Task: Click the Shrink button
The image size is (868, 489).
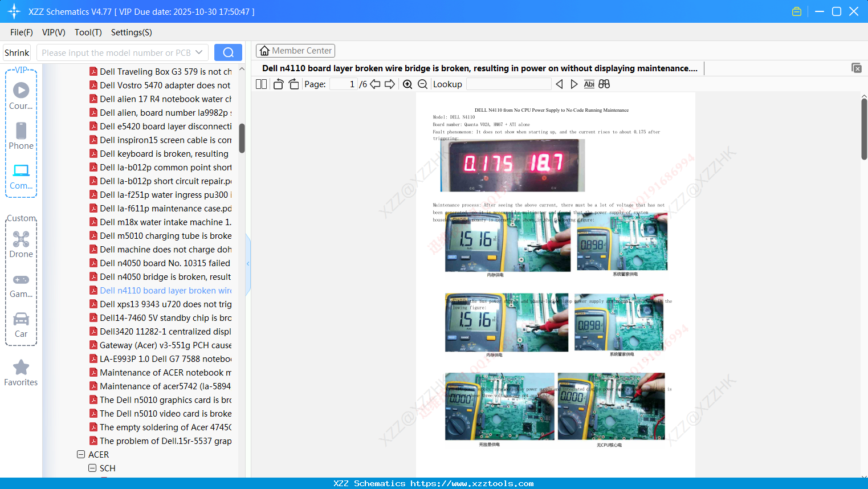Action: click(x=17, y=52)
